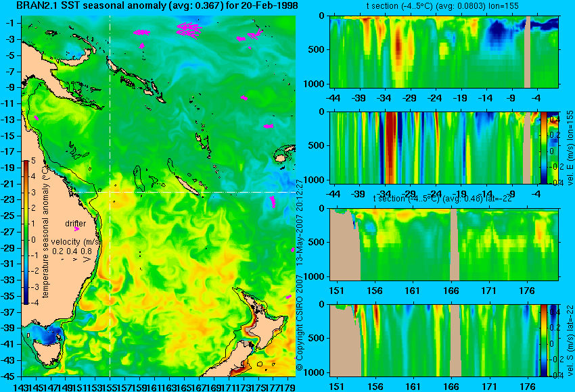This screenshot has width=575, height=392.
Task: Click the '0.2 0.4 0.8' velocity scale
Action: (72, 251)
